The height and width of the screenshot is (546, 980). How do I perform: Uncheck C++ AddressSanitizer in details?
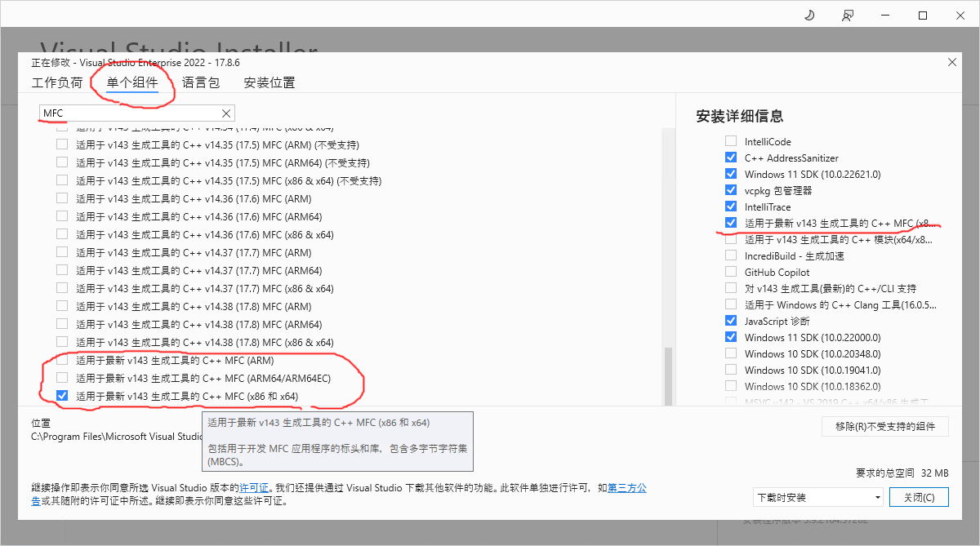[x=731, y=158]
